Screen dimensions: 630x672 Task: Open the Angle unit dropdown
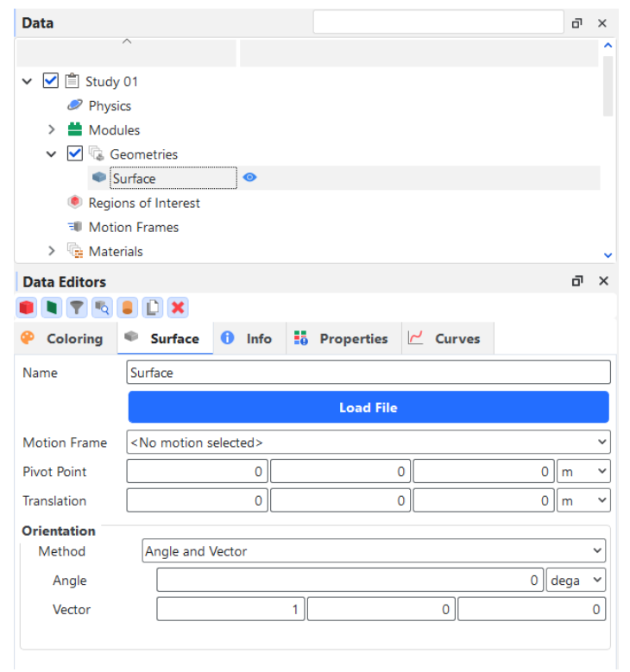577,581
